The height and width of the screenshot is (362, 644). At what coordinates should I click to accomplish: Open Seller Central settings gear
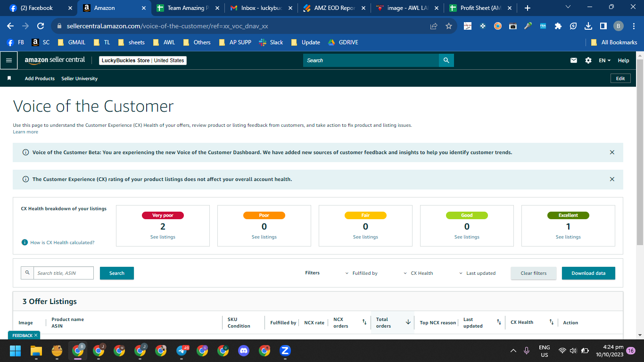tap(588, 60)
